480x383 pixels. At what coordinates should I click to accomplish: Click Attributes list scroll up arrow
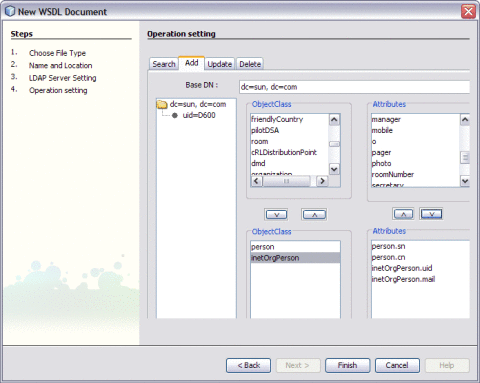click(465, 119)
